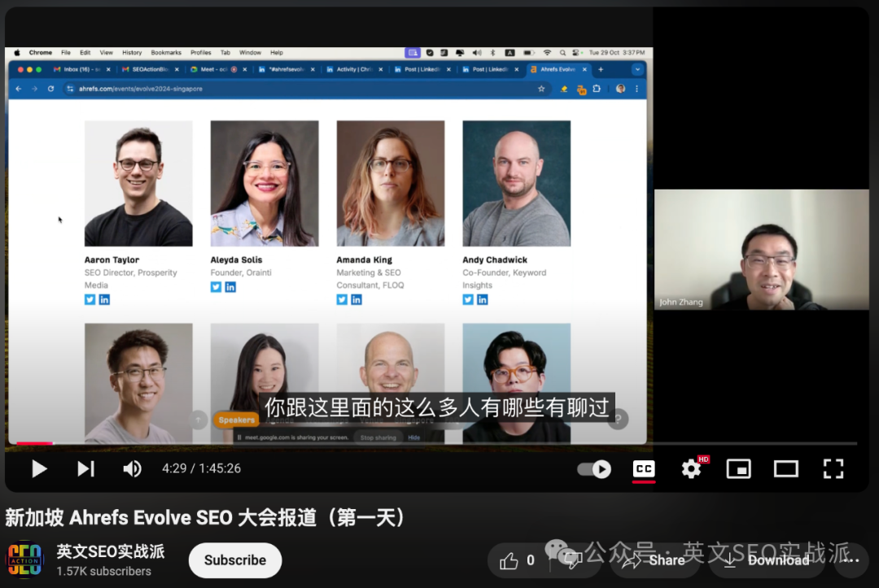
Task: Subscribe to 英文SEO实战派 channel
Action: [234, 560]
